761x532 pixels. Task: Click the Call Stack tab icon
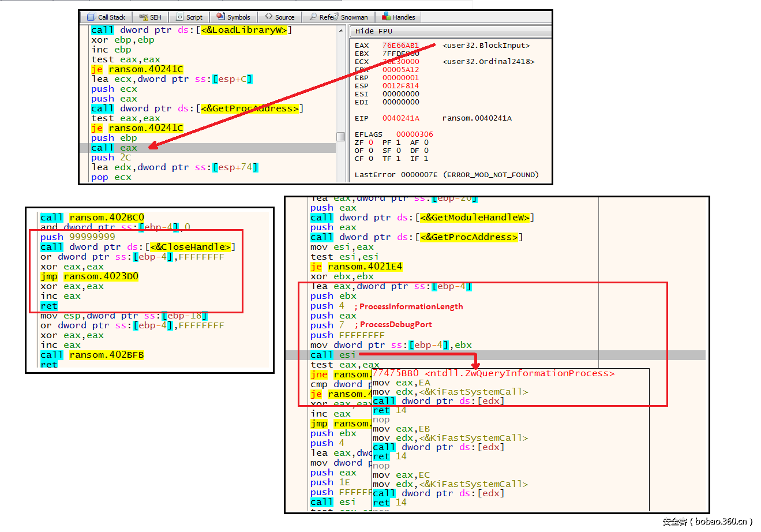click(x=91, y=17)
